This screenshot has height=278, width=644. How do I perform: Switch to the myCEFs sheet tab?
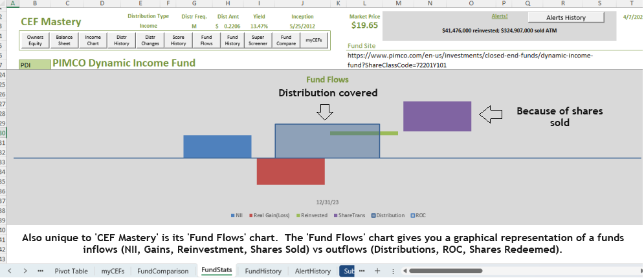coord(112,271)
